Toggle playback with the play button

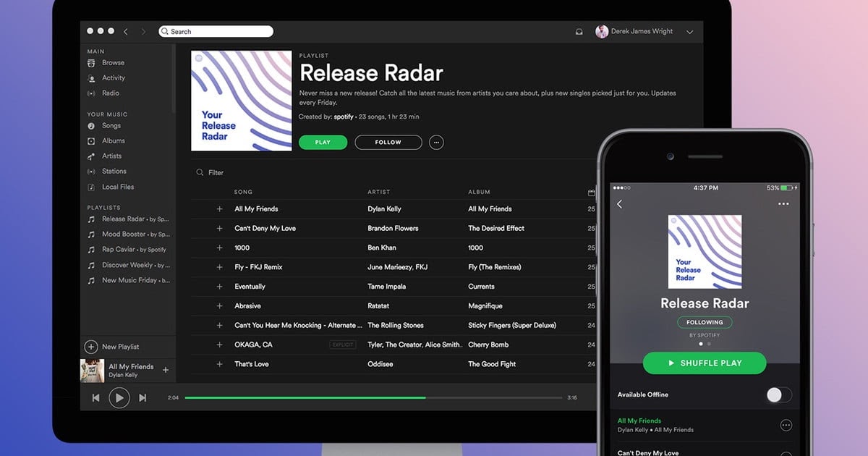click(119, 397)
